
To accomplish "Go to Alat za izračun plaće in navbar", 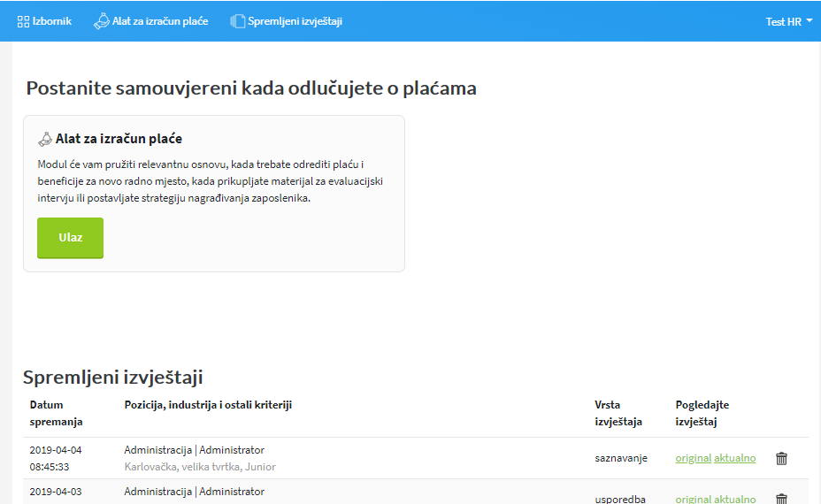I will point(150,21).
